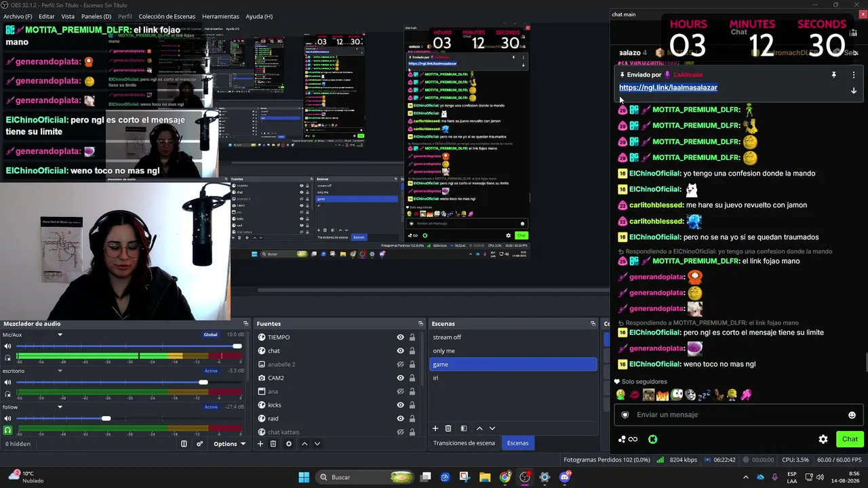Open the Ayuda menu
This screenshot has height=488, width=868.
259,16
